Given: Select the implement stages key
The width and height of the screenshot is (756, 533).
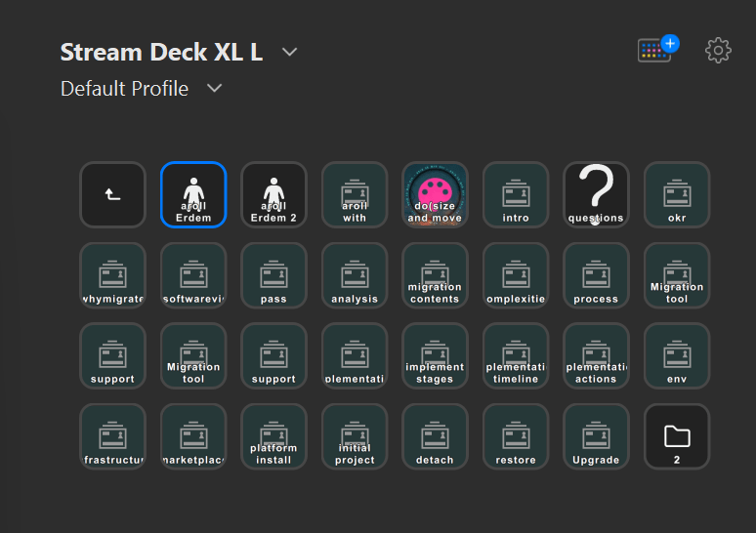Looking at the screenshot, I should 435,355.
